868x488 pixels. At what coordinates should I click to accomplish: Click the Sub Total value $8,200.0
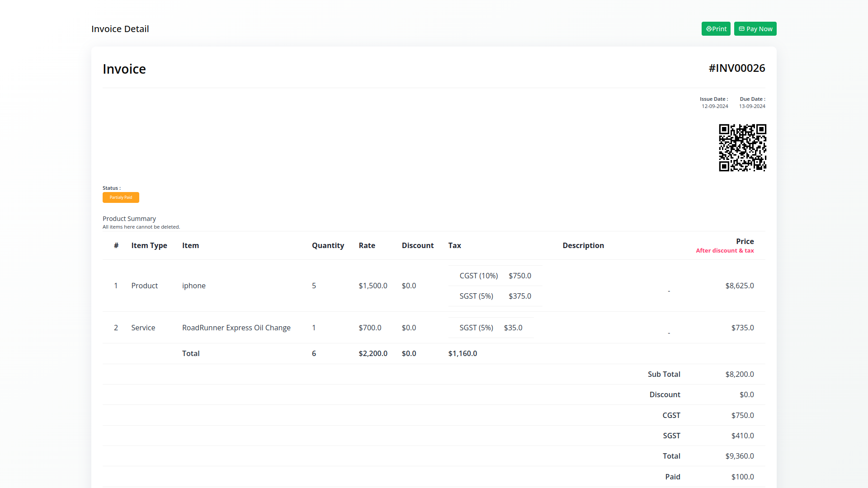coord(740,374)
